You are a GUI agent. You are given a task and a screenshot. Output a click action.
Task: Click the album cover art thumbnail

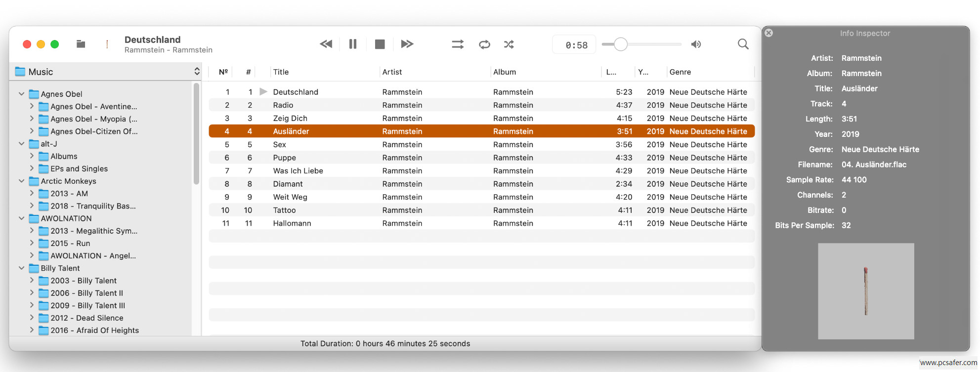click(865, 291)
